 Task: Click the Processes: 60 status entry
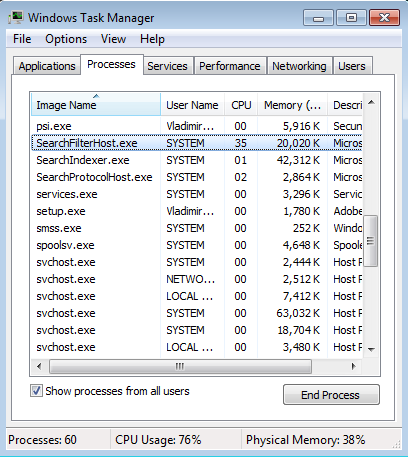[42, 440]
